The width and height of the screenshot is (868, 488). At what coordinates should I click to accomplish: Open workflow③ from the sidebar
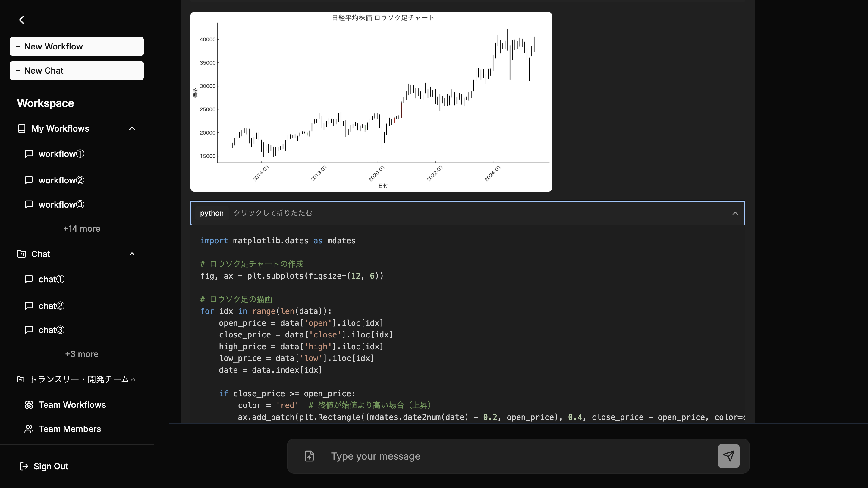[61, 204]
